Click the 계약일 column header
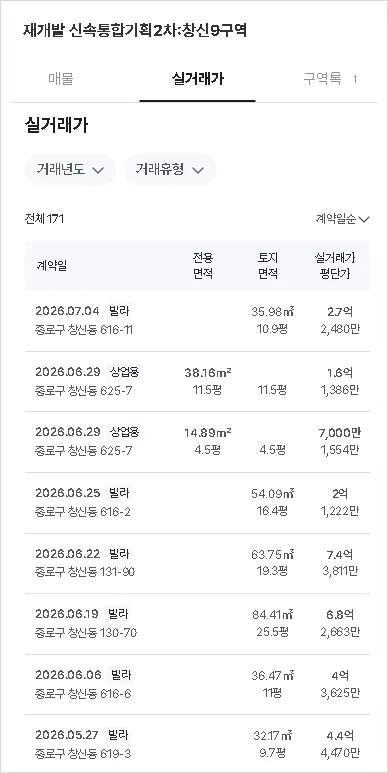 51,266
